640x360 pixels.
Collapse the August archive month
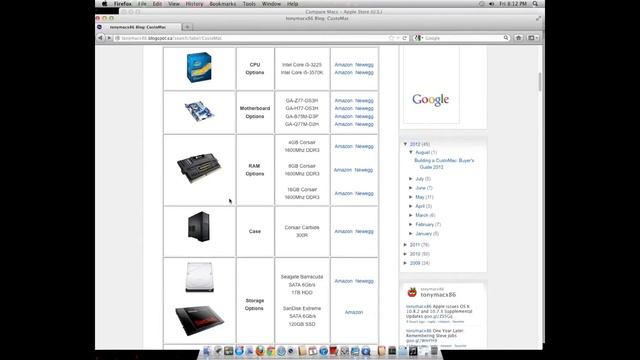411,152
